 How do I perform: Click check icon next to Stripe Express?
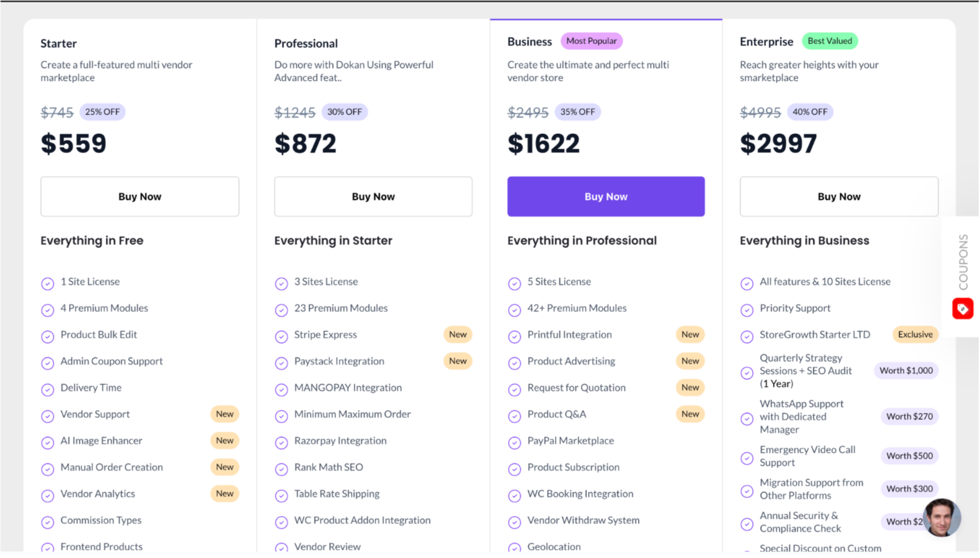tap(281, 337)
